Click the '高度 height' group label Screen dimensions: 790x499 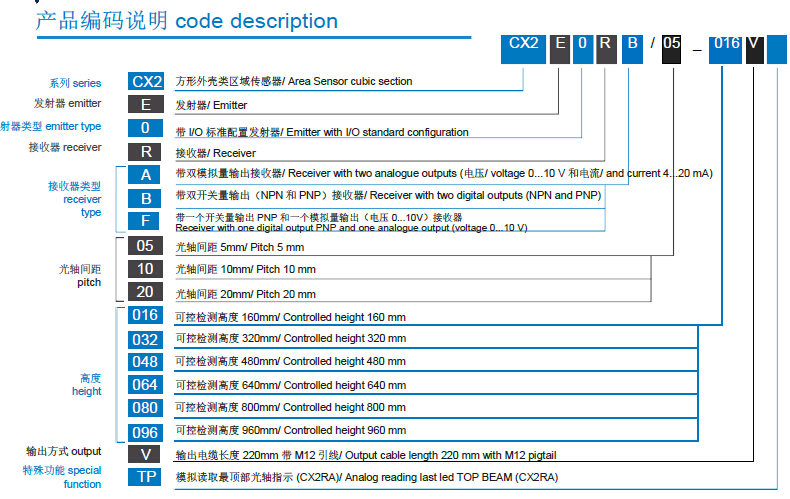(x=89, y=385)
